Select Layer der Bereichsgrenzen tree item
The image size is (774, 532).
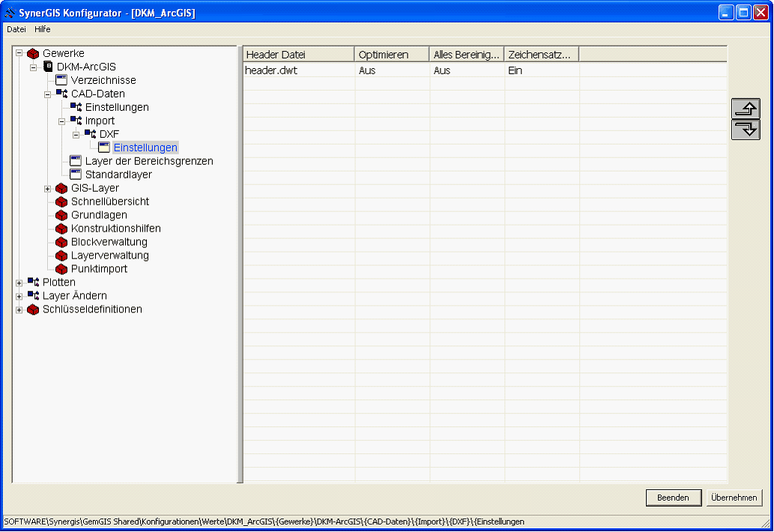148,161
